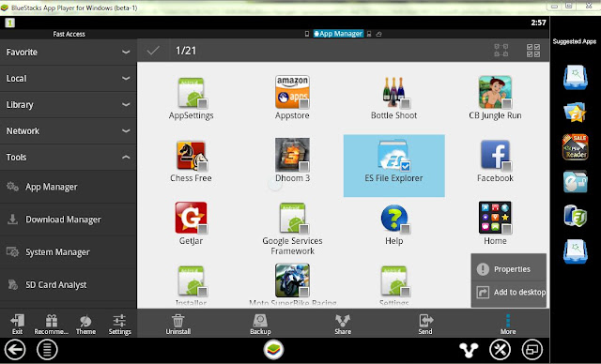The height and width of the screenshot is (364, 601).
Task: Tick the AppSettings checkbox
Action: pos(203,103)
